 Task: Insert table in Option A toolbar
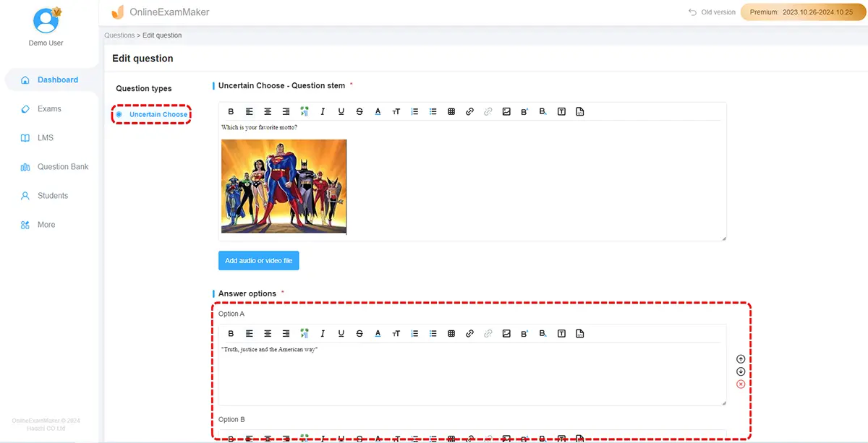pos(451,333)
